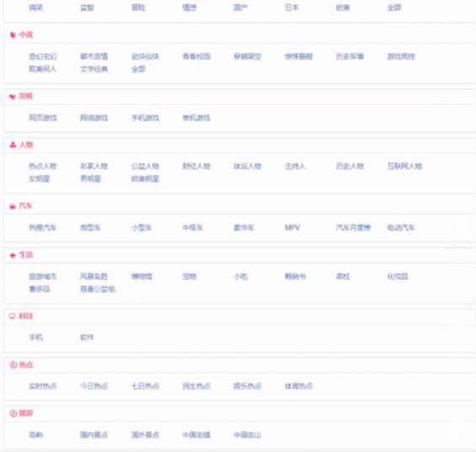Select 穿越架空 novels
The width and height of the screenshot is (476, 452).
tap(248, 56)
